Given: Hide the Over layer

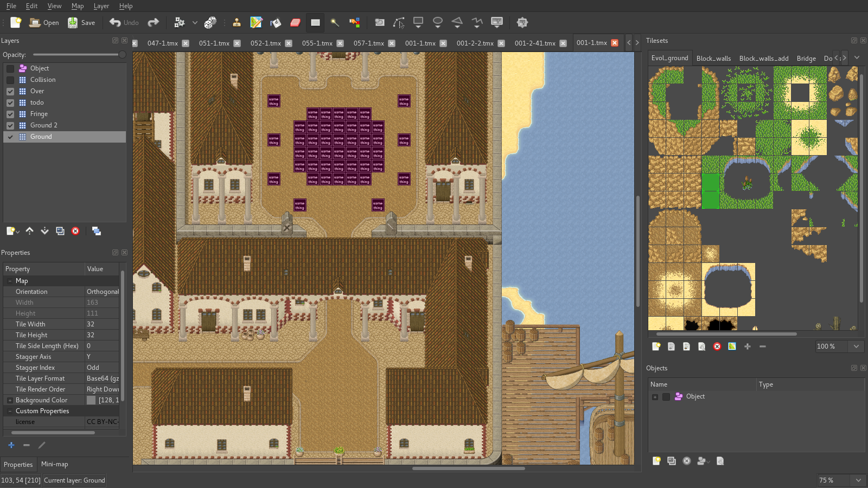Looking at the screenshot, I should click(10, 91).
